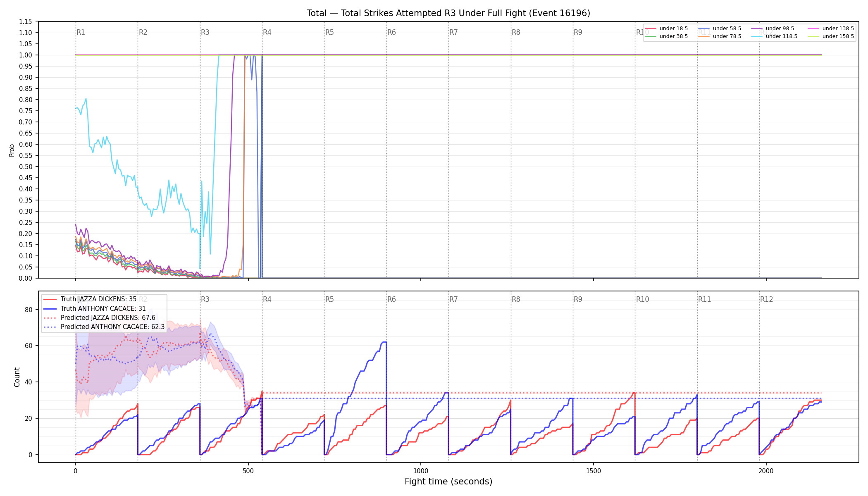The image size is (868, 496).
Task: Click the chart title text
Action: tap(448, 13)
